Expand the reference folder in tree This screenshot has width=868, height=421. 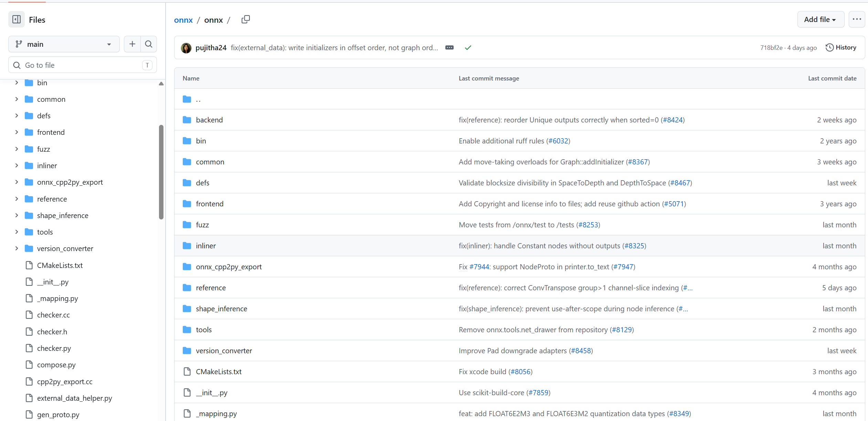[17, 199]
